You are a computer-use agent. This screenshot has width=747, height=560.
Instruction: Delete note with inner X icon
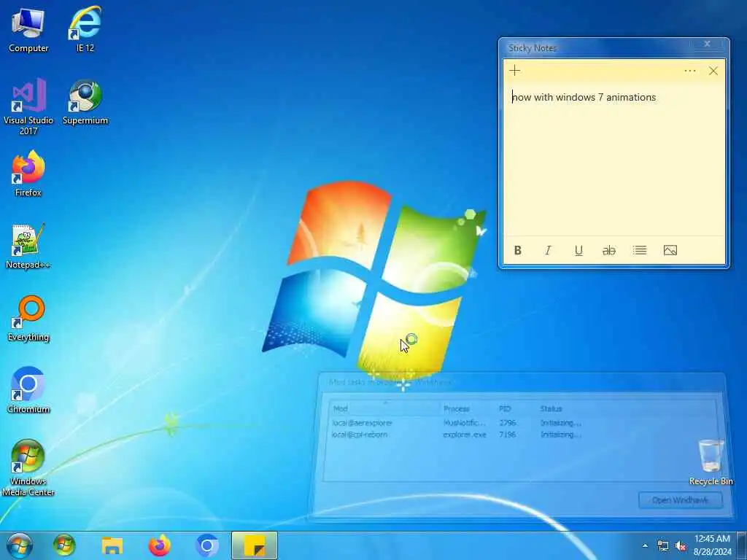[x=713, y=71]
